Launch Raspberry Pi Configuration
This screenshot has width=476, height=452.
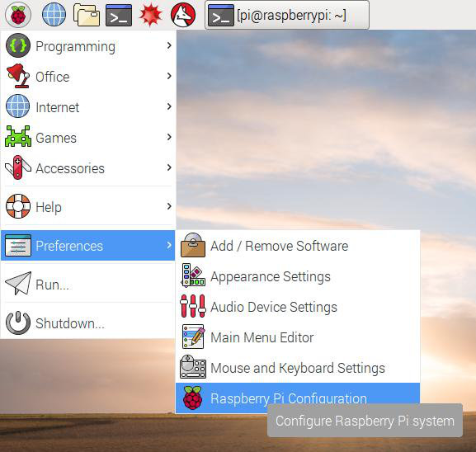click(x=298, y=398)
